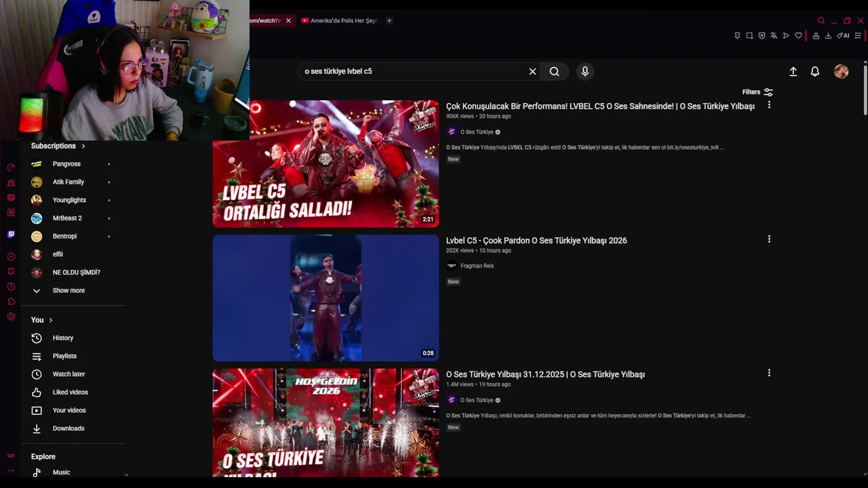The width and height of the screenshot is (868, 488).
Task: Open the ad blocker shield icon
Action: (762, 36)
